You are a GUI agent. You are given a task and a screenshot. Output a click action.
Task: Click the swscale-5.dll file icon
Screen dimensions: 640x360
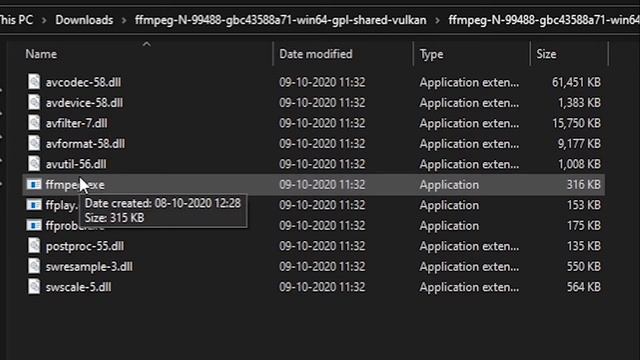[34, 286]
